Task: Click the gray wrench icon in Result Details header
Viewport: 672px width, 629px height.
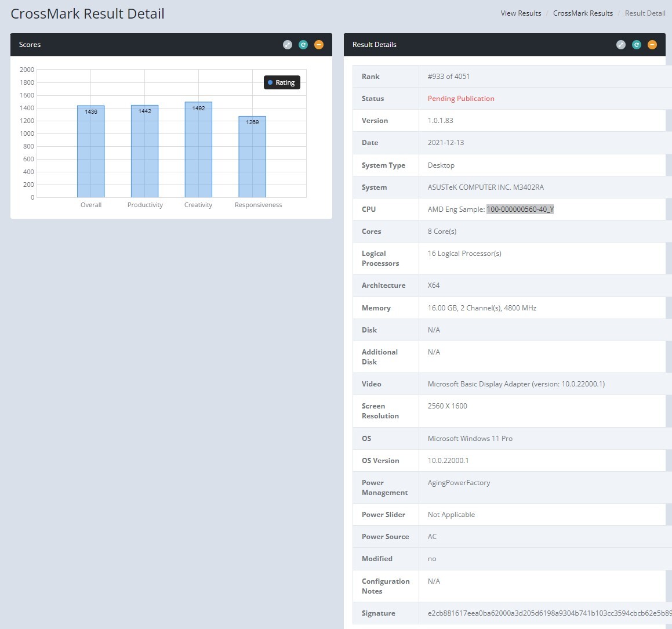Action: tap(621, 45)
